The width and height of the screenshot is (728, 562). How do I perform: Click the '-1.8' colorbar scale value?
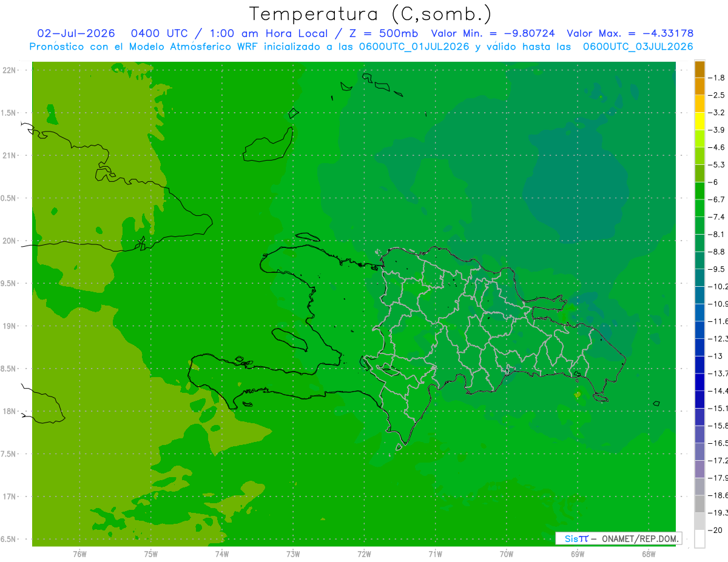pos(716,78)
